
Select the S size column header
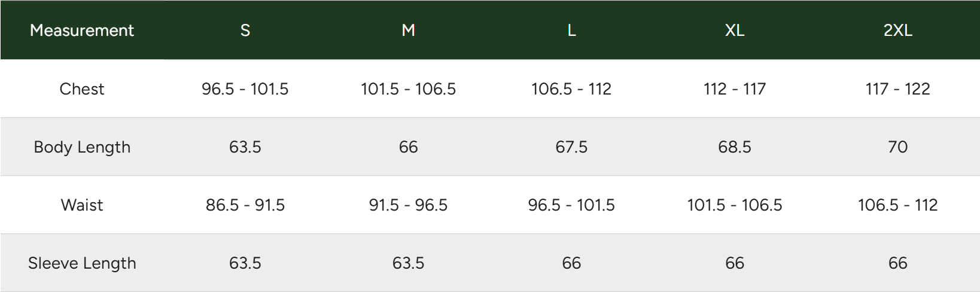point(245,31)
